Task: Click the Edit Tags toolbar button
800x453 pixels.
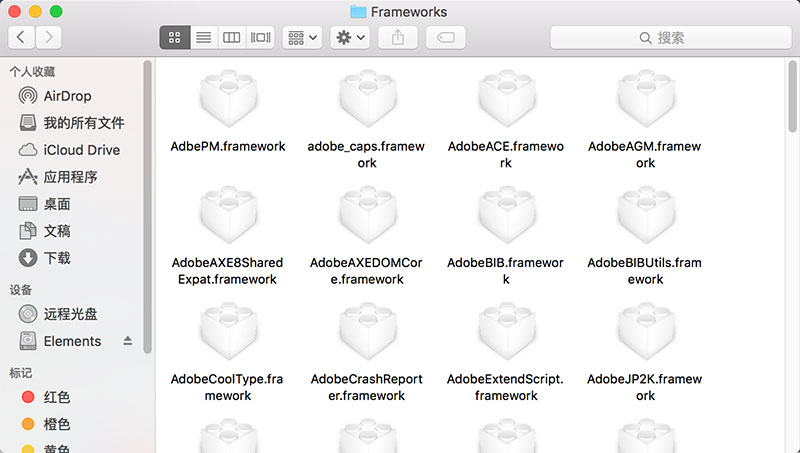Action: pos(445,37)
